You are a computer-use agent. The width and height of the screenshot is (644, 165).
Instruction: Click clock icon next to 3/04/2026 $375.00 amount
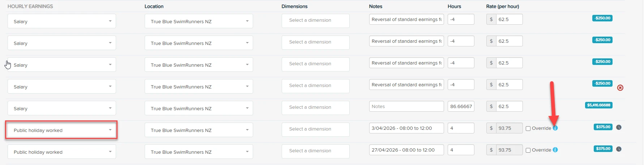pos(619,127)
